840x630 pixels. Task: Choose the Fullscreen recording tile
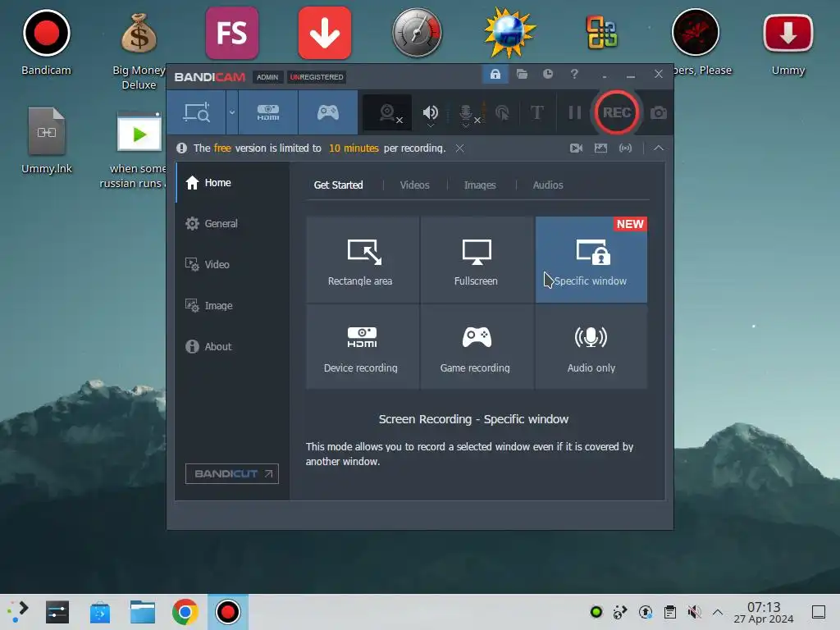pyautogui.click(x=477, y=260)
